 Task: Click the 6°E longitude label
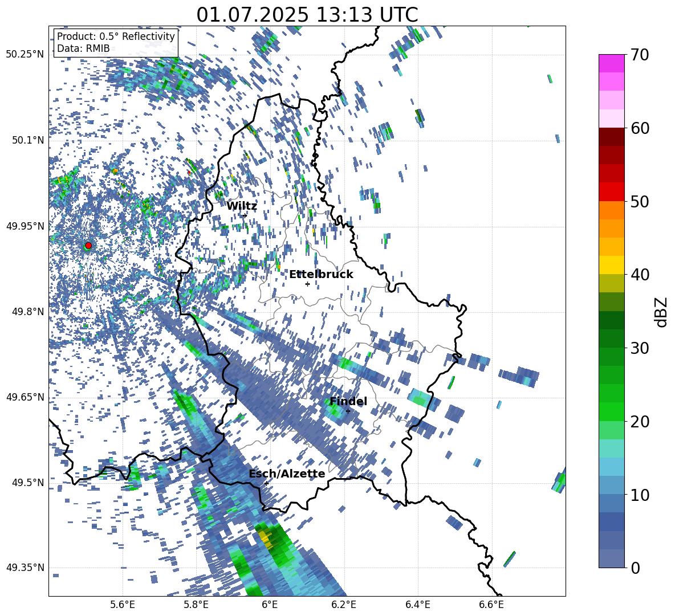click(270, 605)
